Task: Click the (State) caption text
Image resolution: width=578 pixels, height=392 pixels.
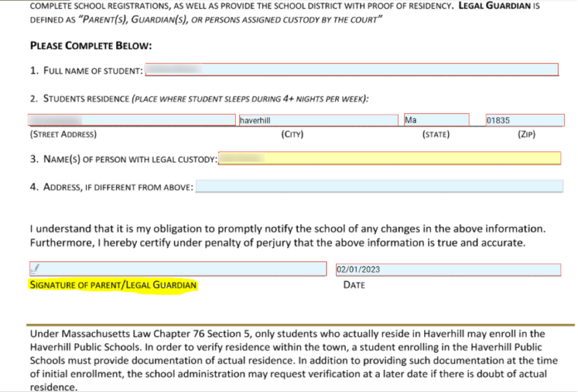Action: [x=436, y=134]
